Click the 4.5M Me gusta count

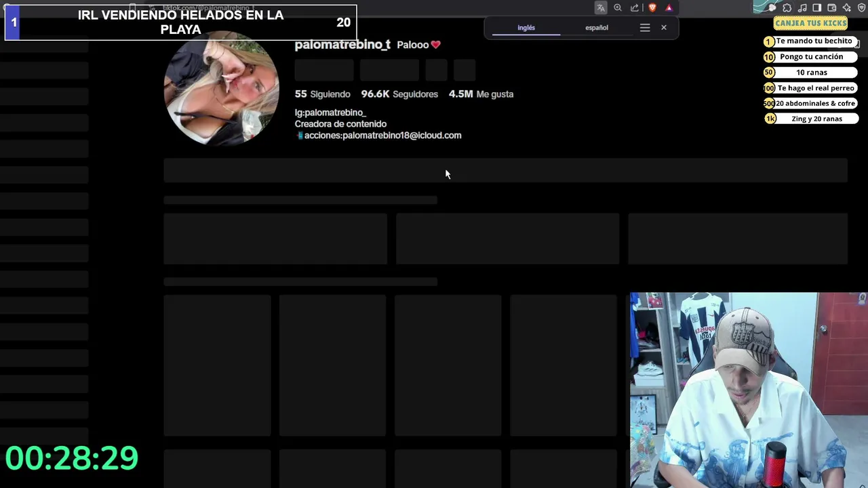[481, 94]
